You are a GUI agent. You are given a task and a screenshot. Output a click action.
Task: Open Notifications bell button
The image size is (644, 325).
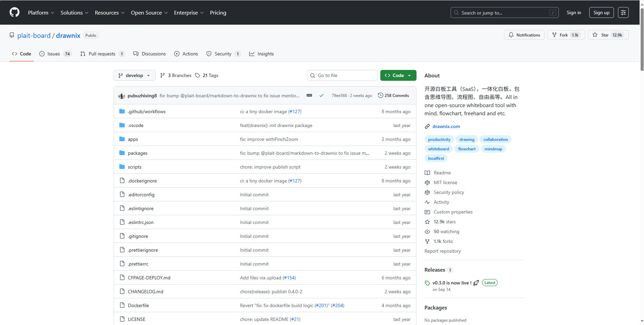(x=524, y=35)
